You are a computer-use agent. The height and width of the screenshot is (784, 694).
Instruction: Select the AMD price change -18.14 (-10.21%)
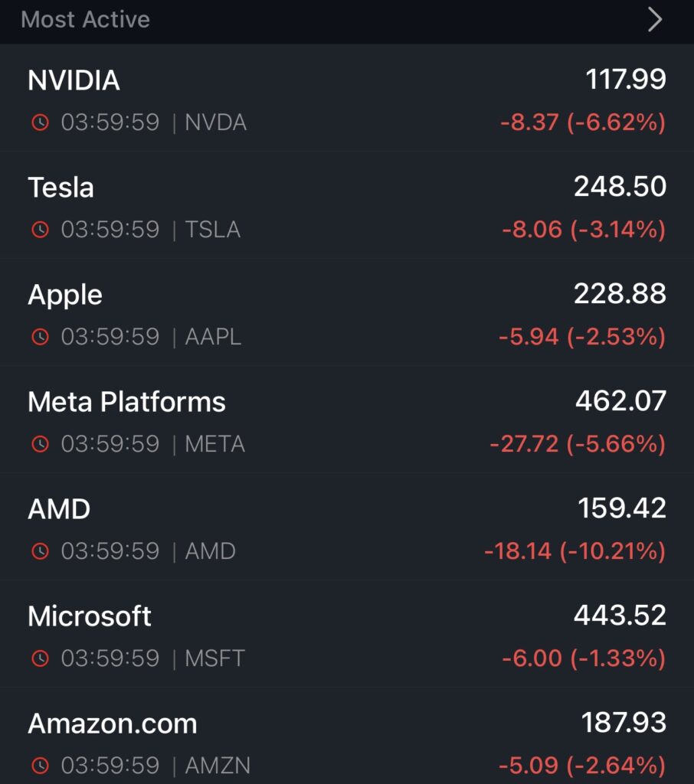click(x=575, y=551)
